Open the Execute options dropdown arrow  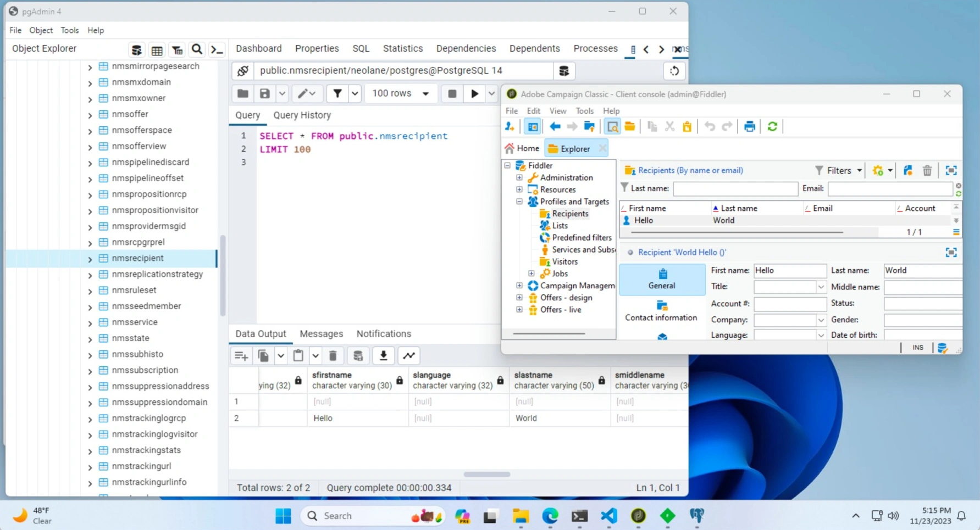click(491, 93)
